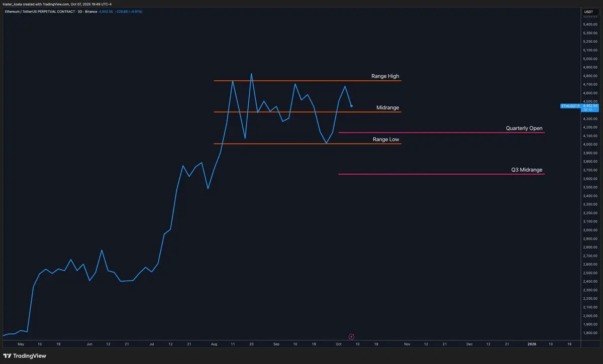Select the Q3 Midrange label
The width and height of the screenshot is (603, 364).
click(527, 170)
